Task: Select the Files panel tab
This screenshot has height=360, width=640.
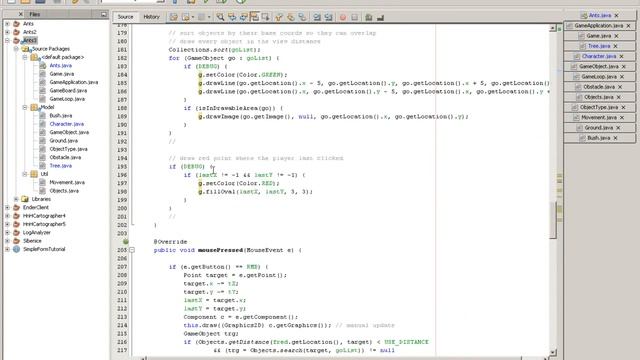Action: (35, 14)
